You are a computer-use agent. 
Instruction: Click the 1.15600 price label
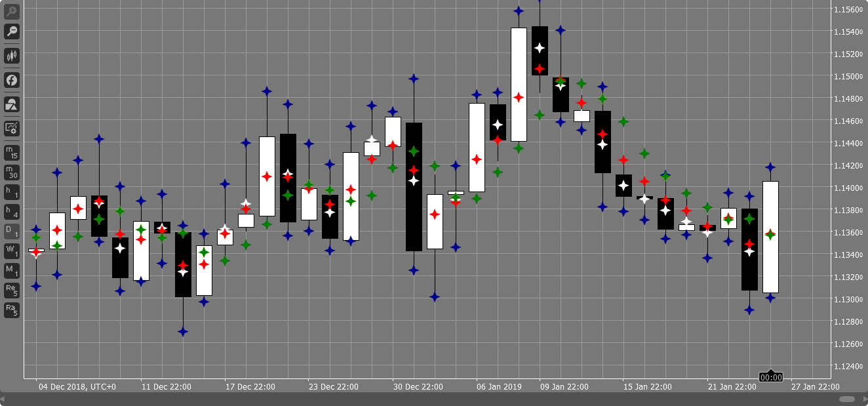(848, 9)
